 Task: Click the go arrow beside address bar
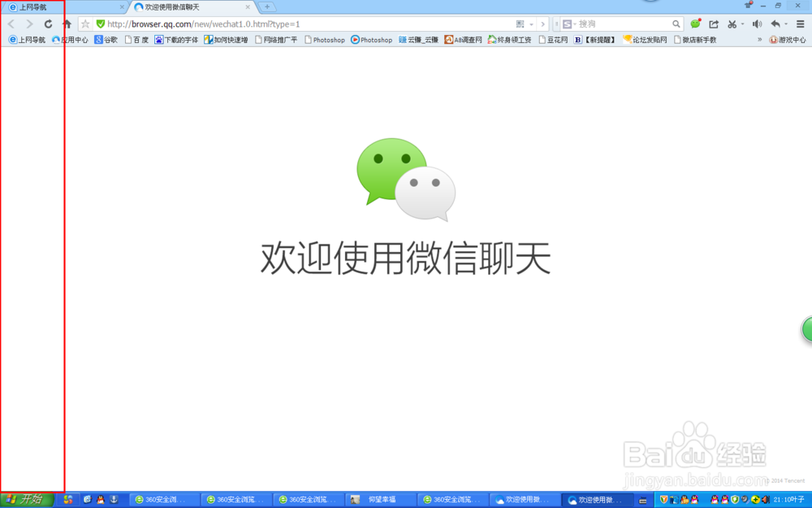coord(542,24)
